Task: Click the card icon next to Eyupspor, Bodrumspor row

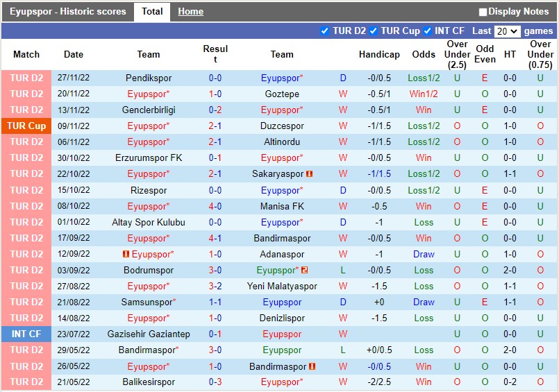Action: [304, 270]
